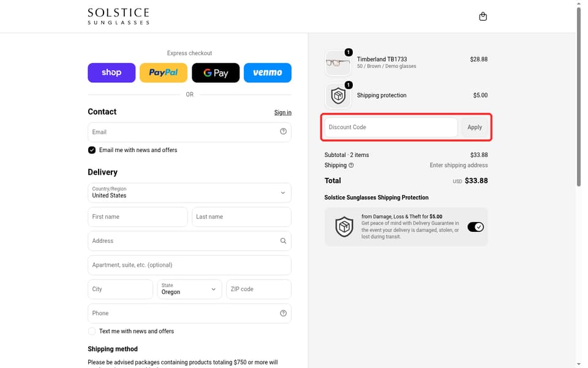The width and height of the screenshot is (588, 368).
Task: Click the $28.88 item price
Action: [x=479, y=59]
